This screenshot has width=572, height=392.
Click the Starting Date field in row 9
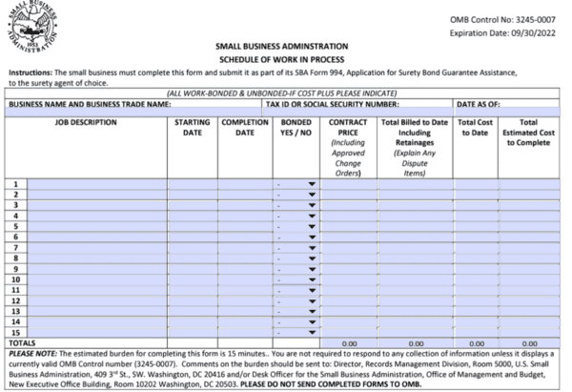click(193, 269)
